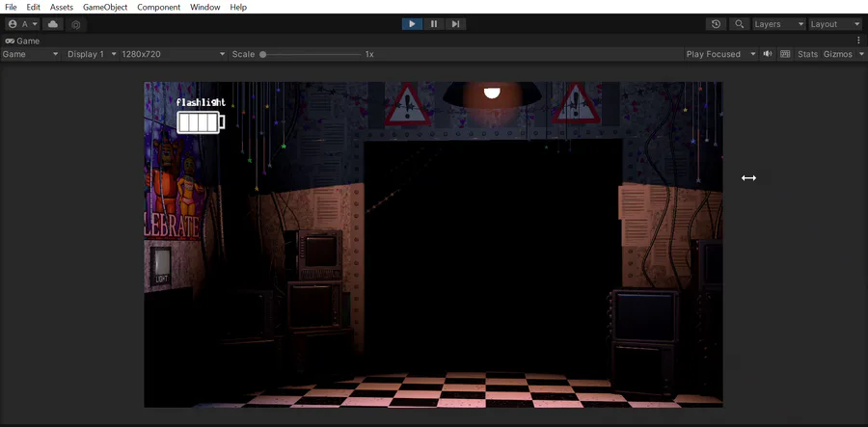
Task: Open the version control settings icon
Action: pos(76,25)
